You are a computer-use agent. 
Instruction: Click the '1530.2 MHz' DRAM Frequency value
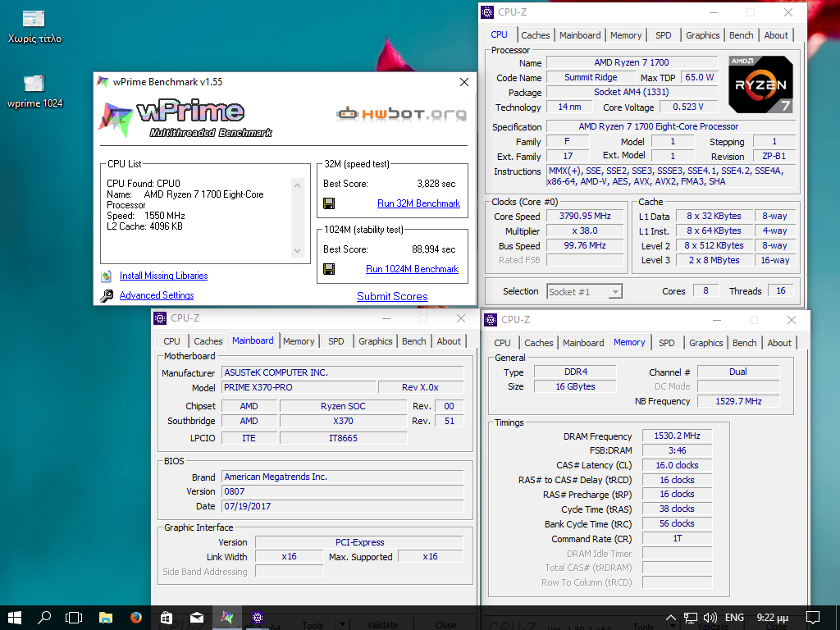[677, 436]
